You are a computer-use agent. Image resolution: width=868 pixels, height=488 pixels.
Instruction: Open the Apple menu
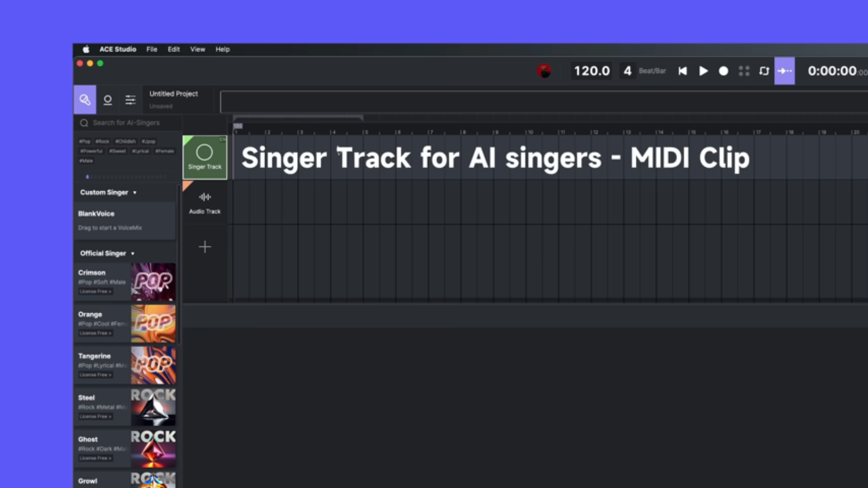(86, 49)
